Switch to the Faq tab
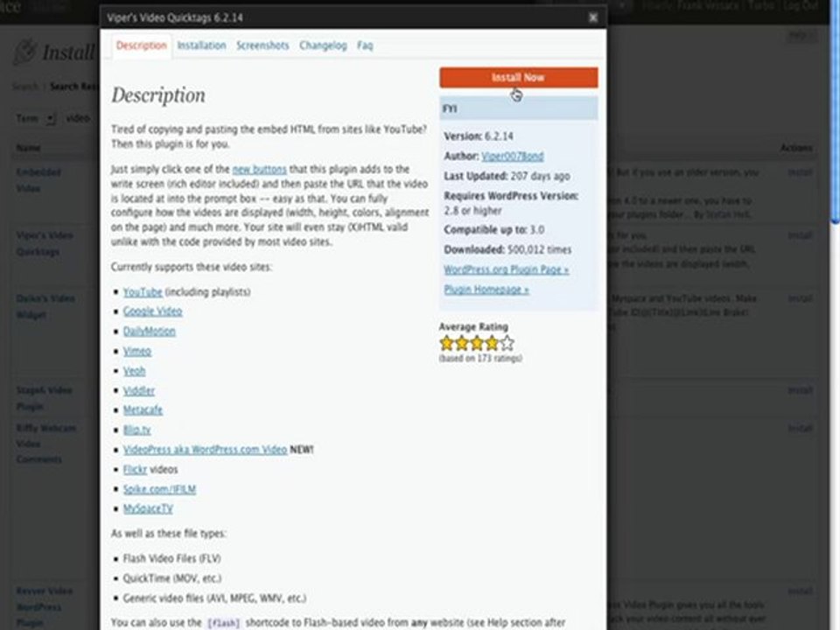The height and width of the screenshot is (630, 840). (x=365, y=45)
